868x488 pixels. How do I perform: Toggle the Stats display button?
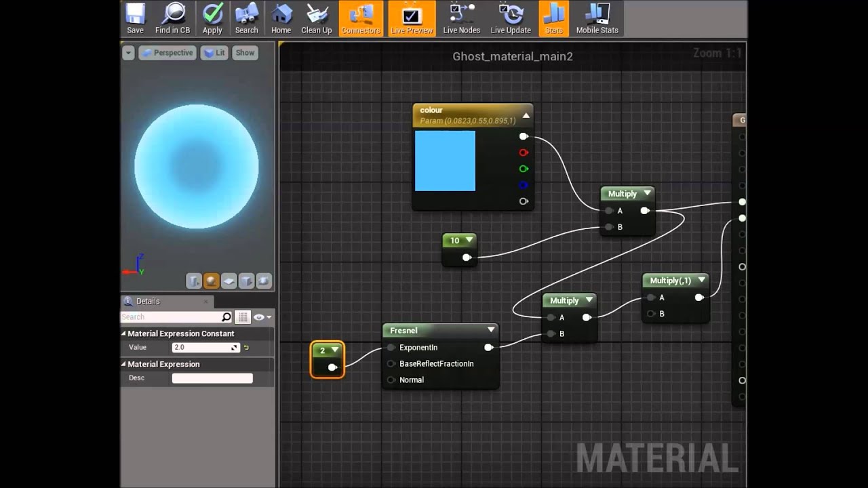point(554,18)
